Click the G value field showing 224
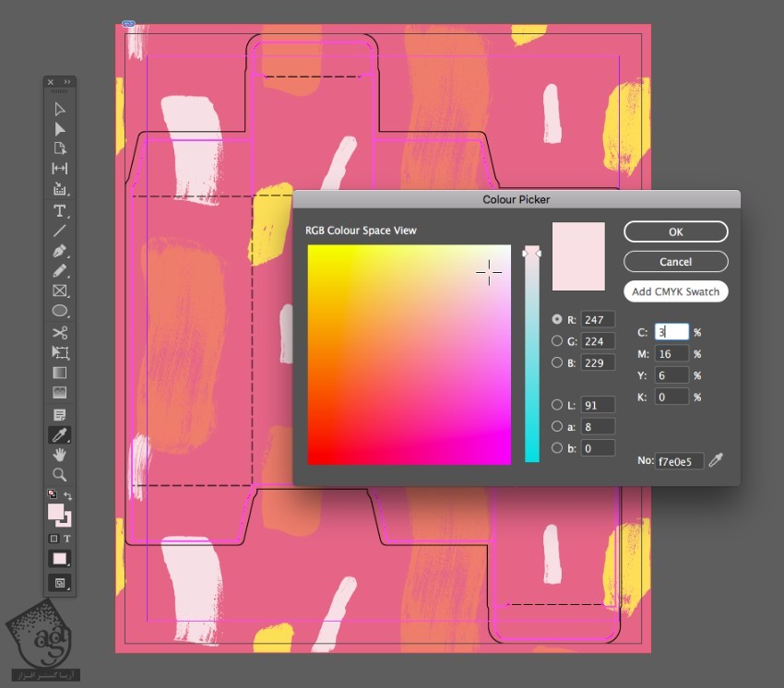 click(598, 341)
